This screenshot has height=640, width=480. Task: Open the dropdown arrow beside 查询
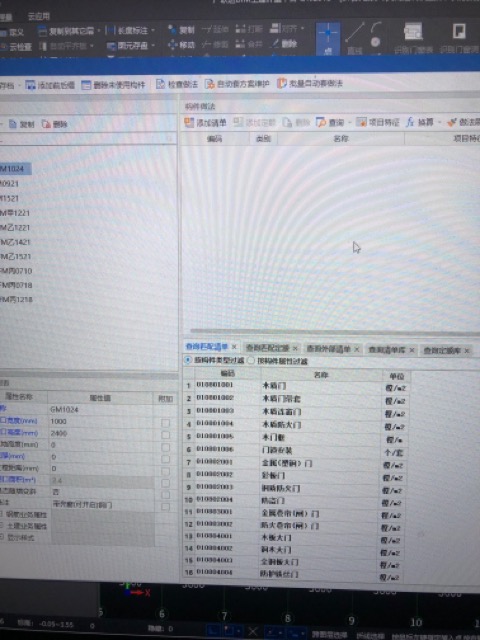coord(349,122)
